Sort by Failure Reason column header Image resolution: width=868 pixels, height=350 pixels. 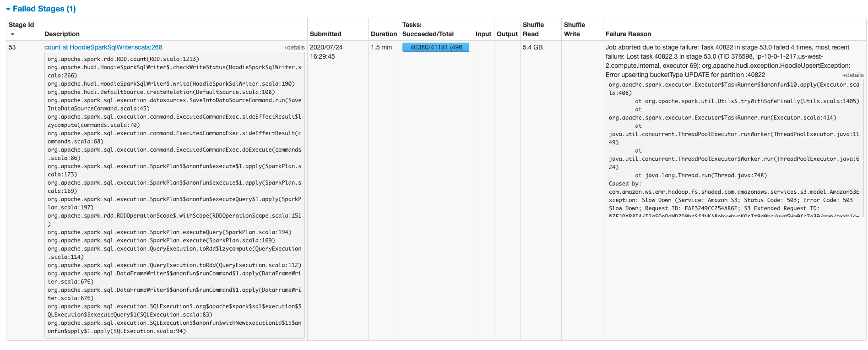pyautogui.click(x=628, y=34)
